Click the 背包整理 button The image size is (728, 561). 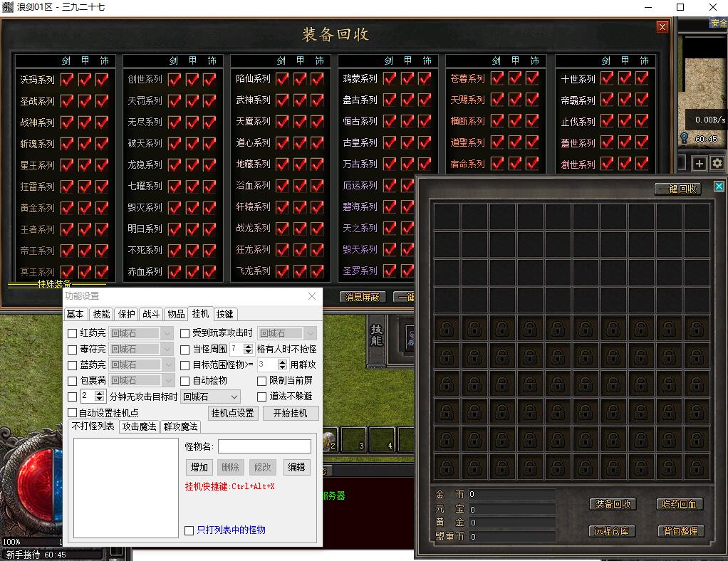coord(681,531)
